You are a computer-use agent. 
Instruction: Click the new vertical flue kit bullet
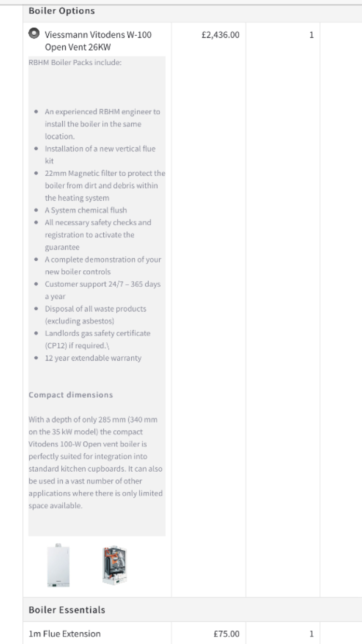point(100,154)
